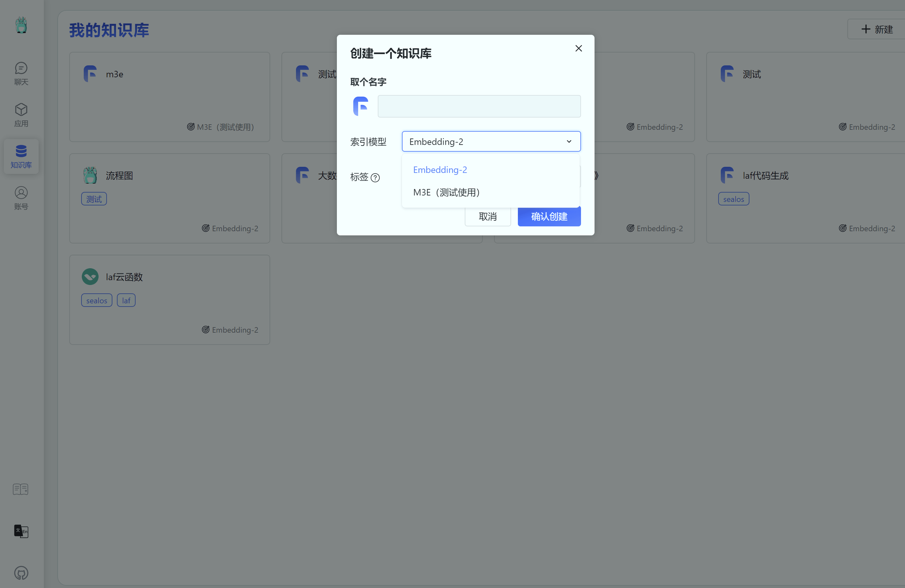
Task: Select M3E（测试使用）from the model dropdown
Action: 446,192
